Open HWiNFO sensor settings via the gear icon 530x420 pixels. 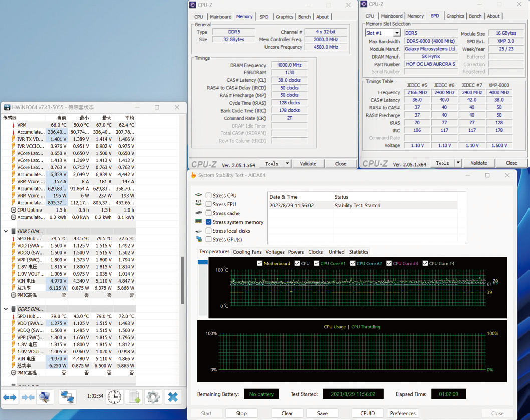(x=154, y=397)
